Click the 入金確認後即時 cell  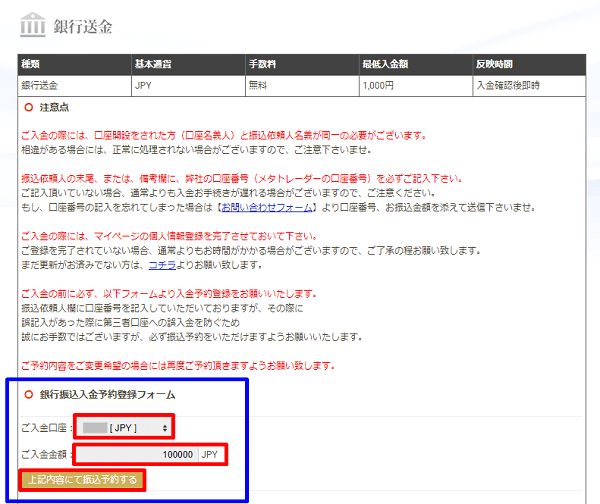(529, 86)
